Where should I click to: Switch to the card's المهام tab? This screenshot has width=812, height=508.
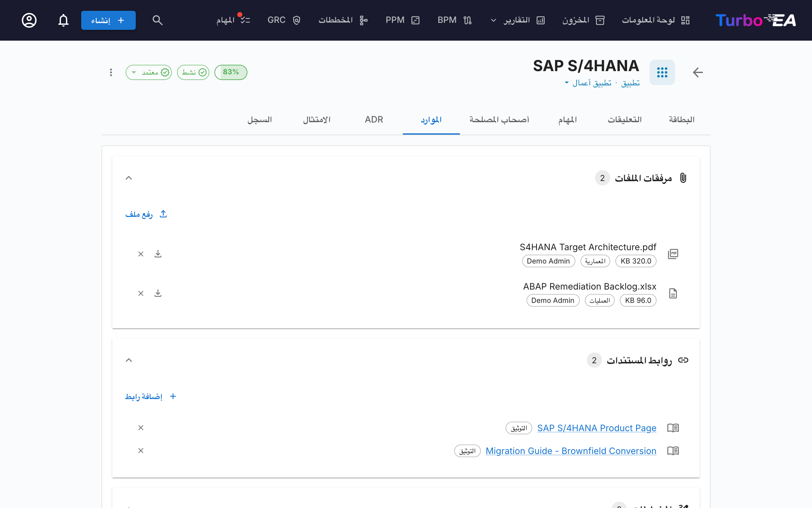pos(567,120)
